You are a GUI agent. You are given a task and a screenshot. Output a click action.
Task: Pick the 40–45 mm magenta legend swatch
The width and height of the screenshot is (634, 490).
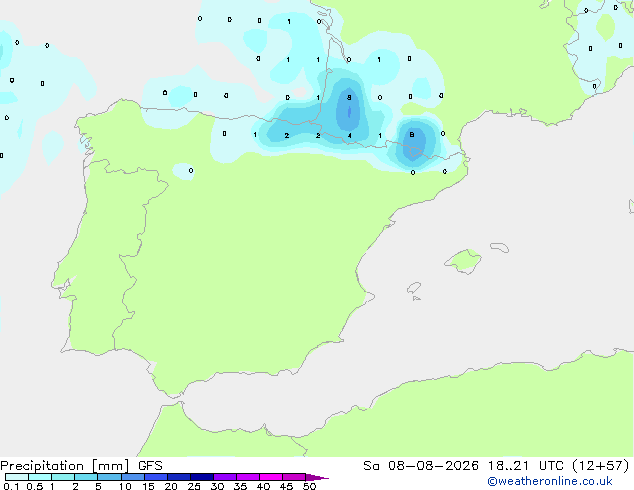[x=271, y=477]
